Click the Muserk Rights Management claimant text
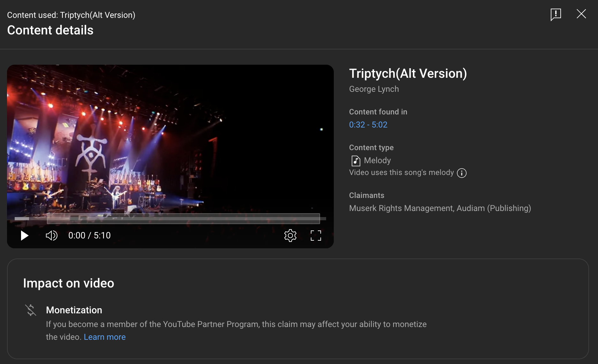 pyautogui.click(x=401, y=208)
